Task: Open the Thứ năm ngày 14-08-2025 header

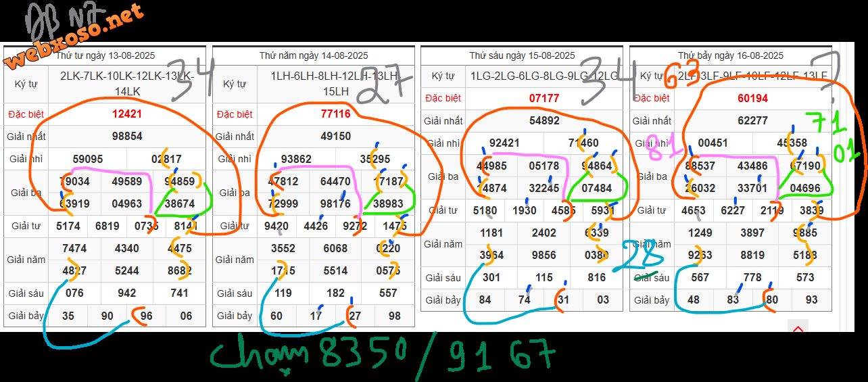Action: 314,55
